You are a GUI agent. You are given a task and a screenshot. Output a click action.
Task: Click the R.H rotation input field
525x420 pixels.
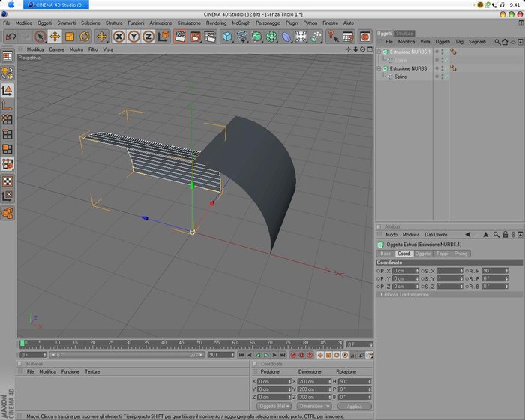tap(495, 271)
